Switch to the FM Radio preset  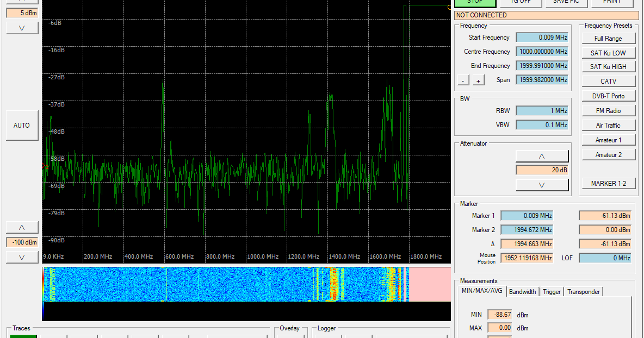608,110
